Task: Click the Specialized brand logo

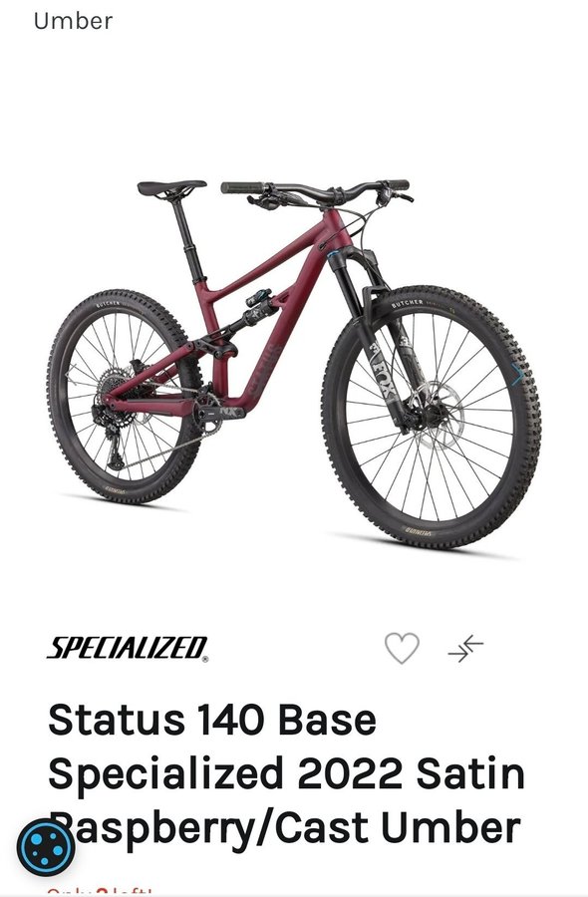Action: (128, 649)
